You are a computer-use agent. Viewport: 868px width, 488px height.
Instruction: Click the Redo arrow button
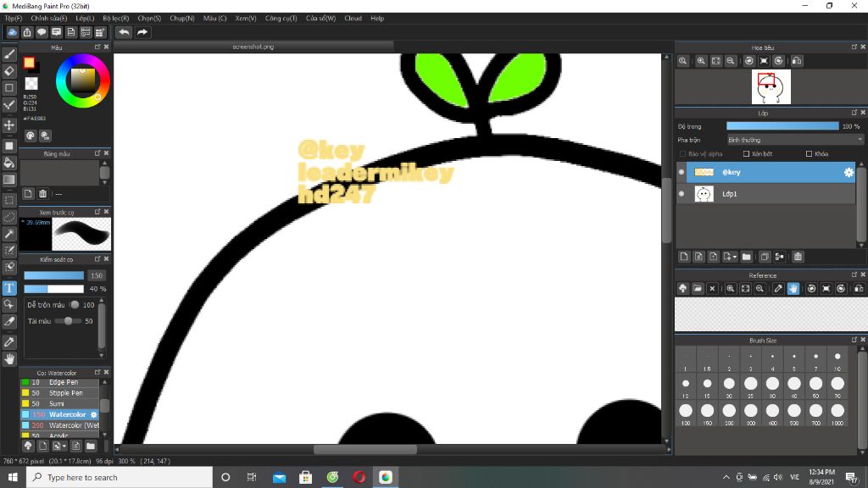pos(142,32)
